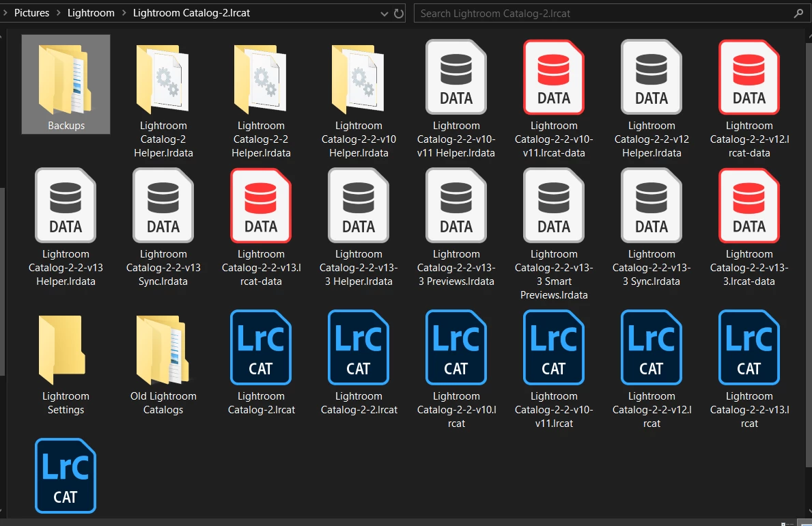
Task: Click "Catalog-2-2-v13-3 Smart Previews.lrdata" name text
Action: pos(554,274)
